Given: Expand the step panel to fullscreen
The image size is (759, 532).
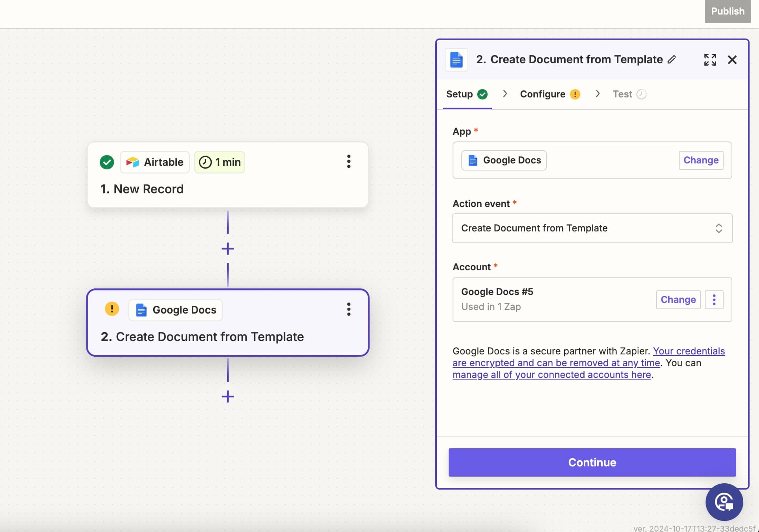Looking at the screenshot, I should (710, 60).
